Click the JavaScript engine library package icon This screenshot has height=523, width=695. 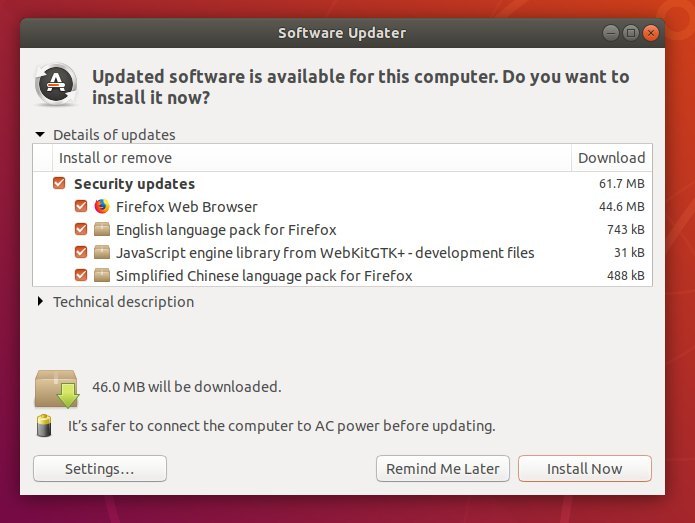[102, 252]
